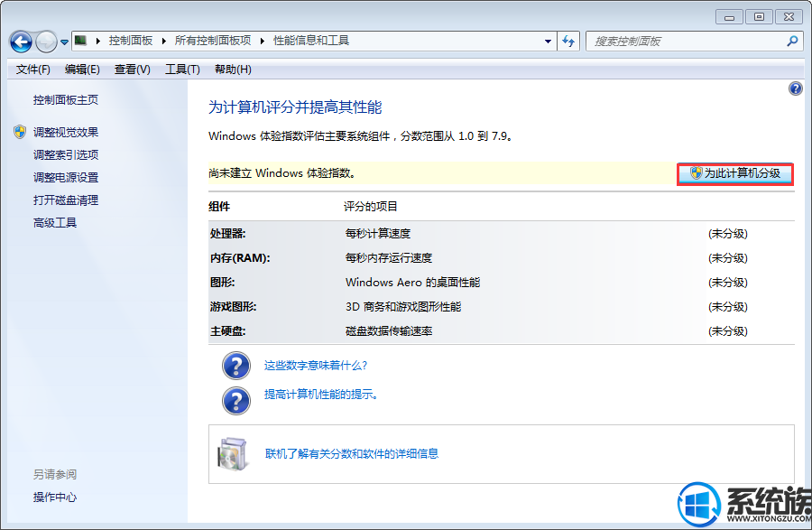Click 磁盘数据传输速率 text

(x=389, y=331)
